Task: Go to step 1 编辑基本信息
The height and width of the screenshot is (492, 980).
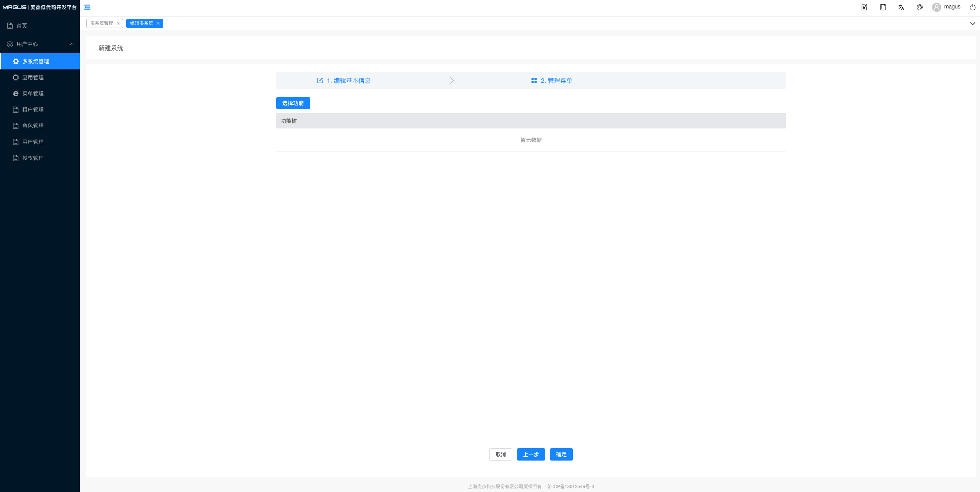Action: [x=344, y=81]
